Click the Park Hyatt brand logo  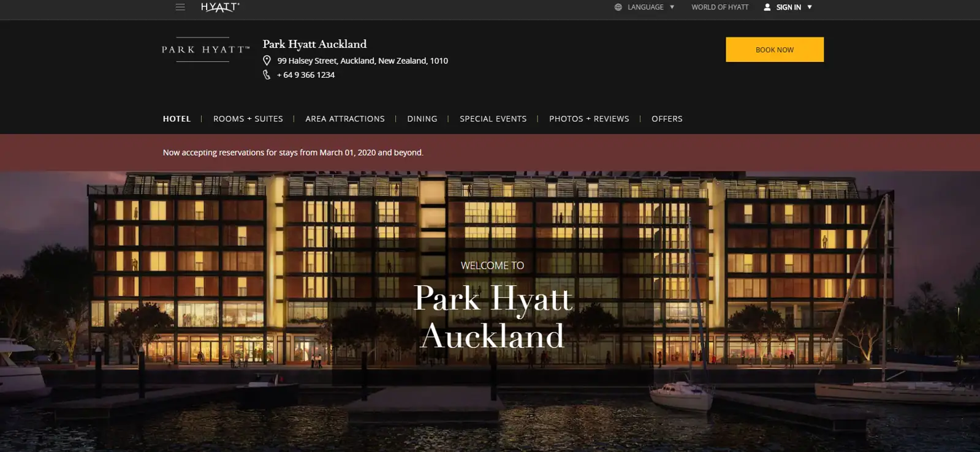coord(205,50)
